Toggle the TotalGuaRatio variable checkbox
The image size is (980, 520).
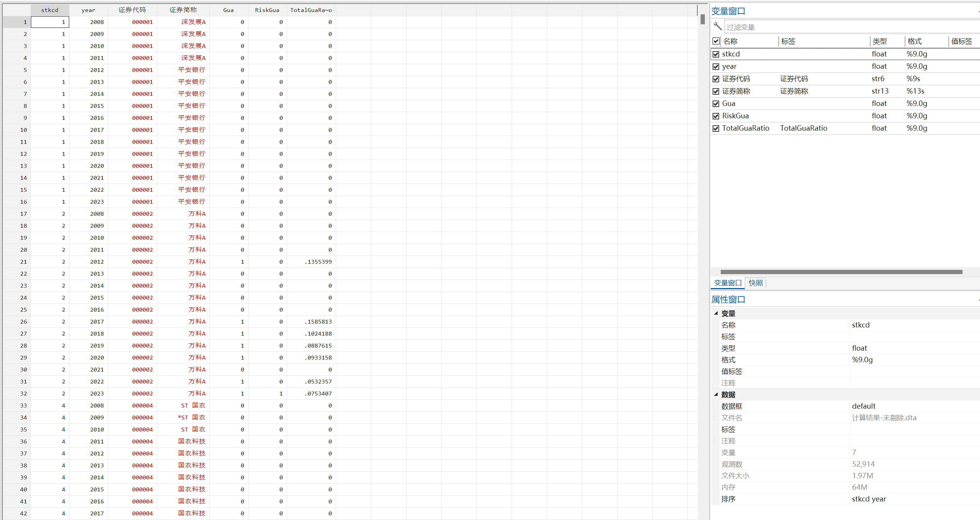[716, 128]
